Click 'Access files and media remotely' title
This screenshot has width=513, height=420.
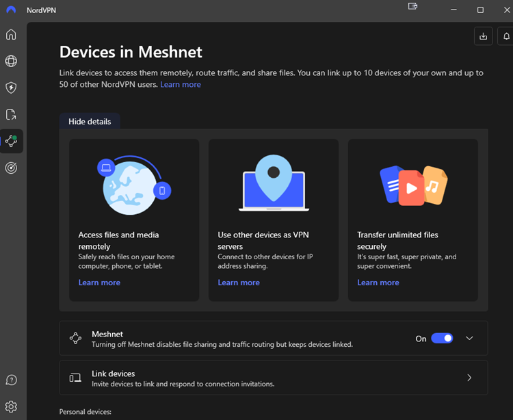pyautogui.click(x=118, y=240)
